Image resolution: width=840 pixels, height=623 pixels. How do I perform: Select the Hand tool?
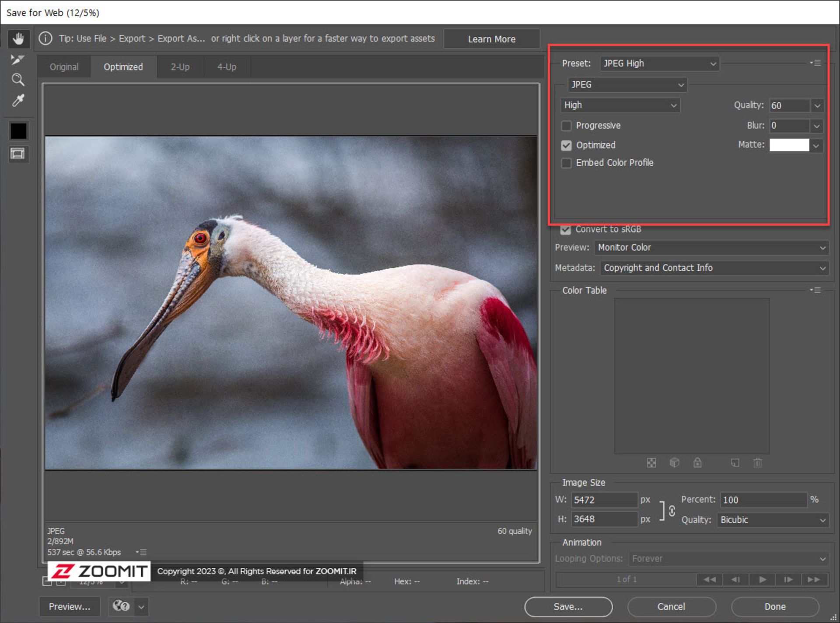pyautogui.click(x=18, y=38)
